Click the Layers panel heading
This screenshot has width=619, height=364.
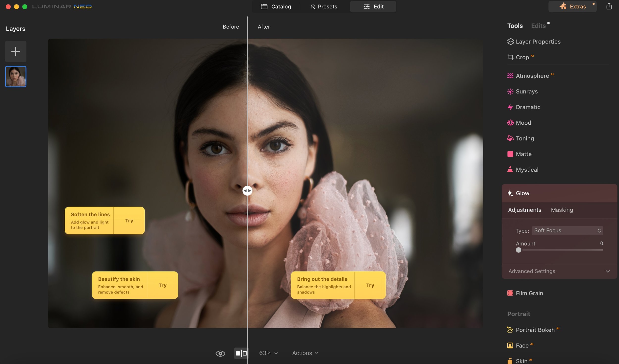(16, 29)
